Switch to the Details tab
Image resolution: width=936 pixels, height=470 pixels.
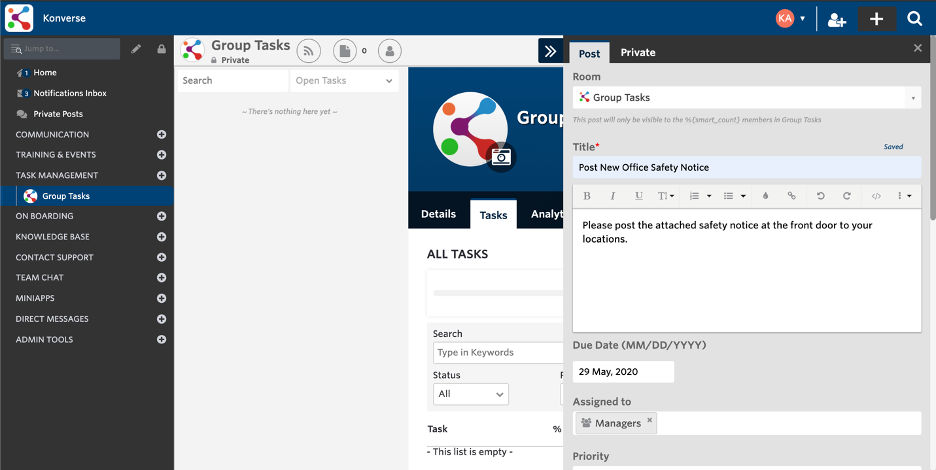coord(438,214)
